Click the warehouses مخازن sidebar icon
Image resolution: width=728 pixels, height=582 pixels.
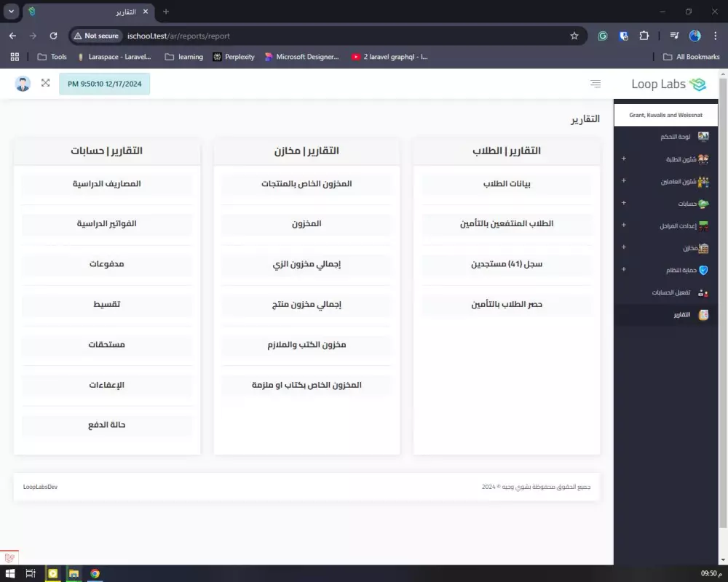[x=703, y=247]
